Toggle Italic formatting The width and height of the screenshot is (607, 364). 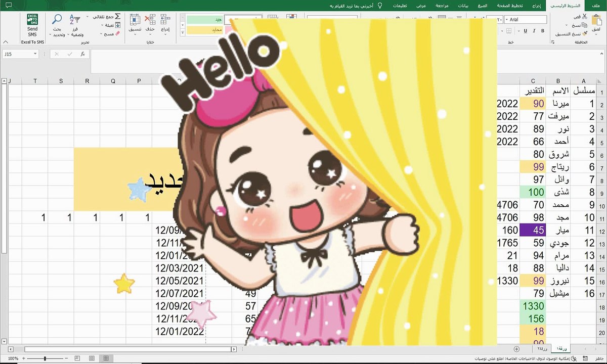[x=534, y=31]
